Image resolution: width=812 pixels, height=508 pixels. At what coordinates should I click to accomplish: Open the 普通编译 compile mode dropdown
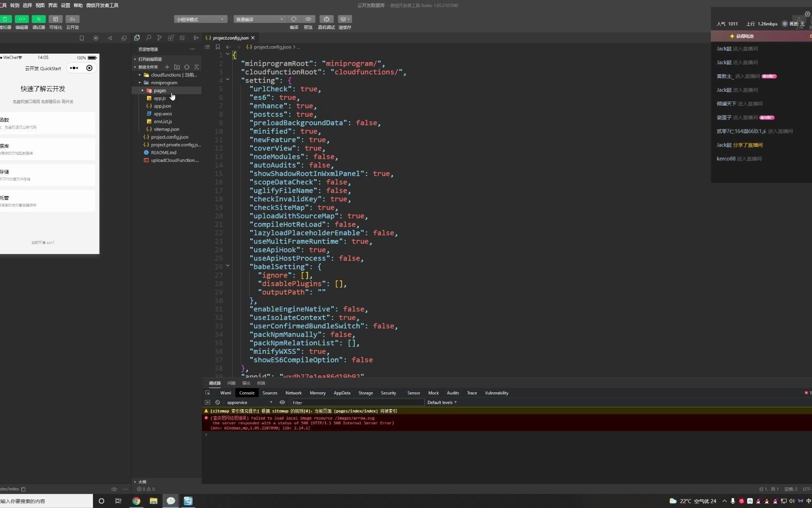tap(260, 19)
